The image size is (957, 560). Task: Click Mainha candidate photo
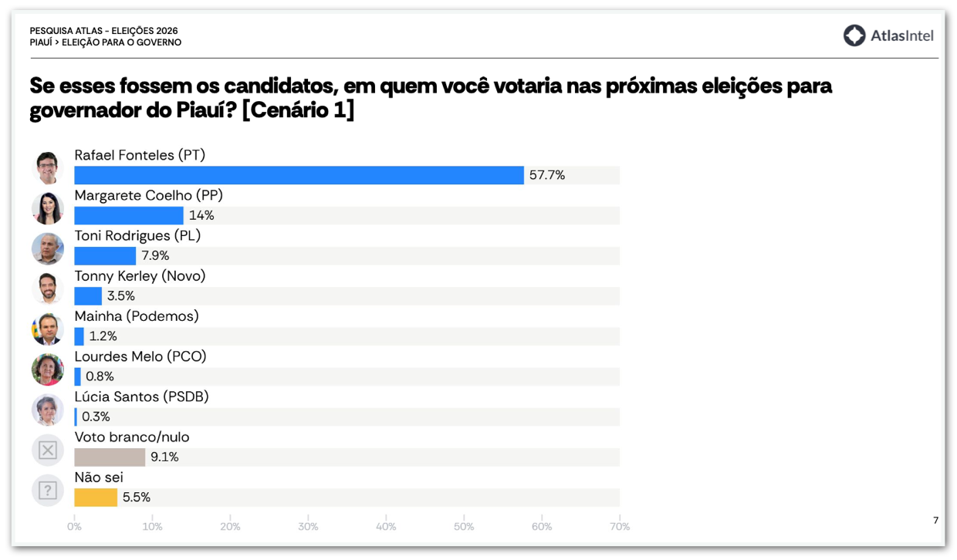coord(48,329)
